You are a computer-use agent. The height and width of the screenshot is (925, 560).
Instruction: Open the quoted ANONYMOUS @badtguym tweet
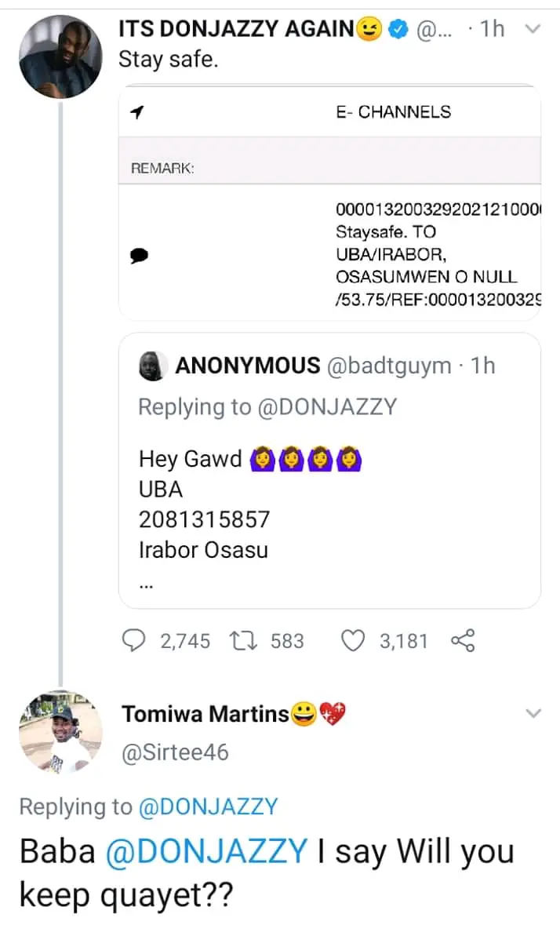(329, 471)
